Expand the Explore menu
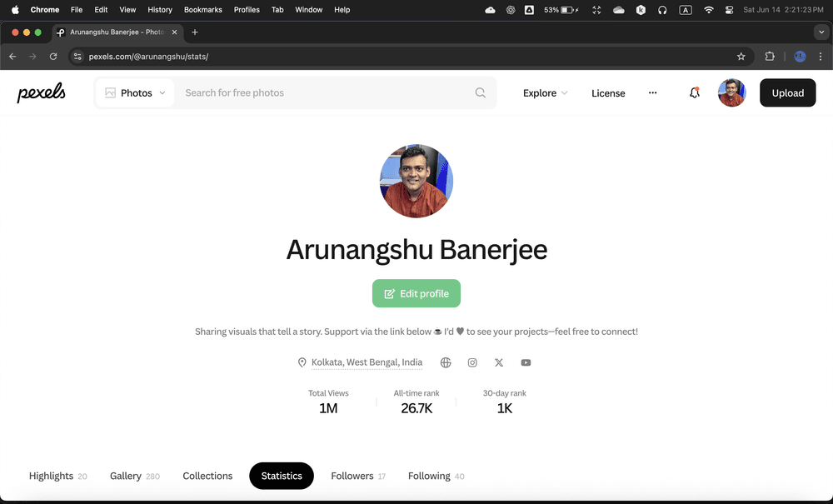Image resolution: width=833 pixels, height=504 pixels. (545, 93)
